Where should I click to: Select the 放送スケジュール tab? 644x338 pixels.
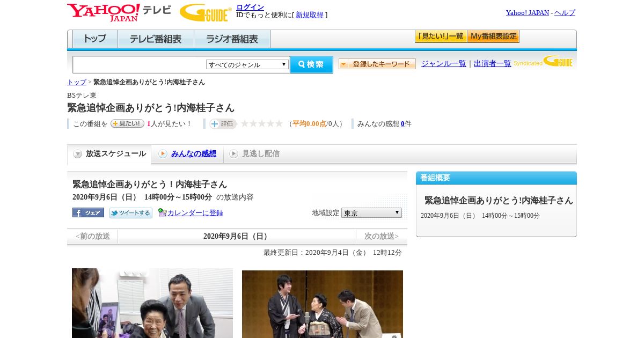click(109, 154)
